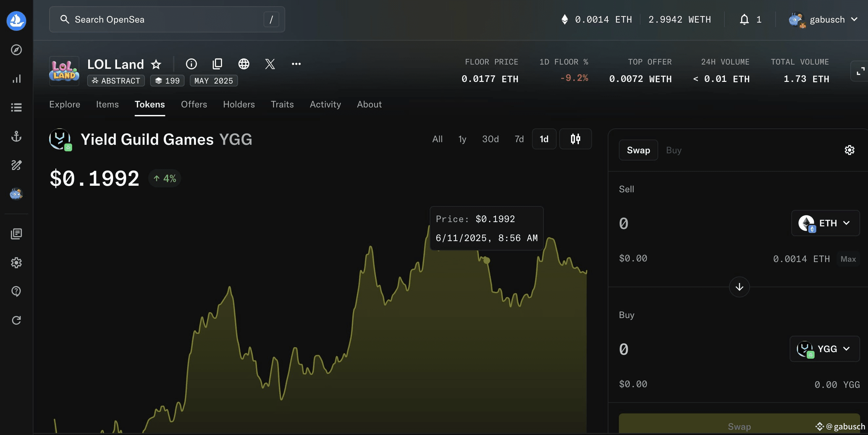Go to the About tab
This screenshot has height=435, width=868.
369,104
